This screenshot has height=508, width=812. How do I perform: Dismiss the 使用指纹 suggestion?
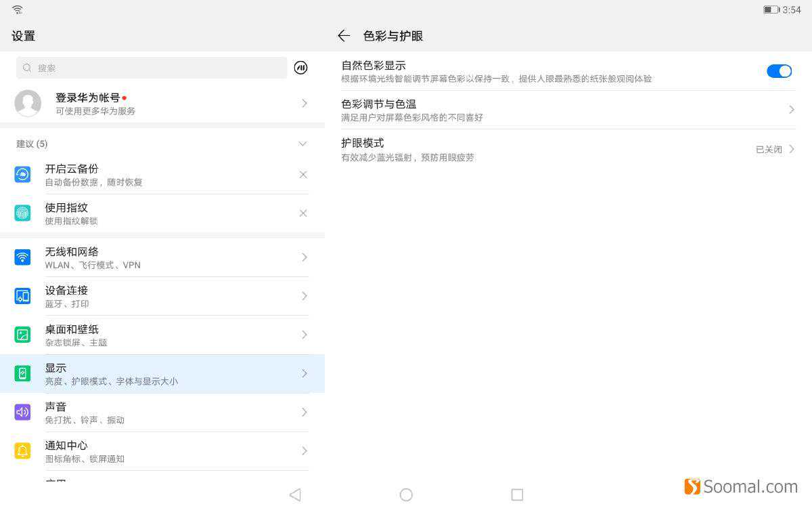[303, 213]
